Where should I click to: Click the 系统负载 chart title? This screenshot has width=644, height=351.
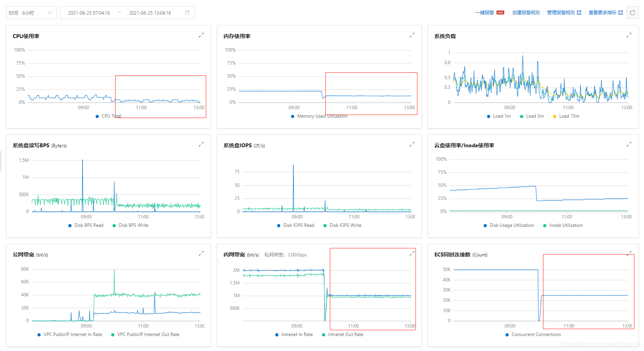point(445,36)
